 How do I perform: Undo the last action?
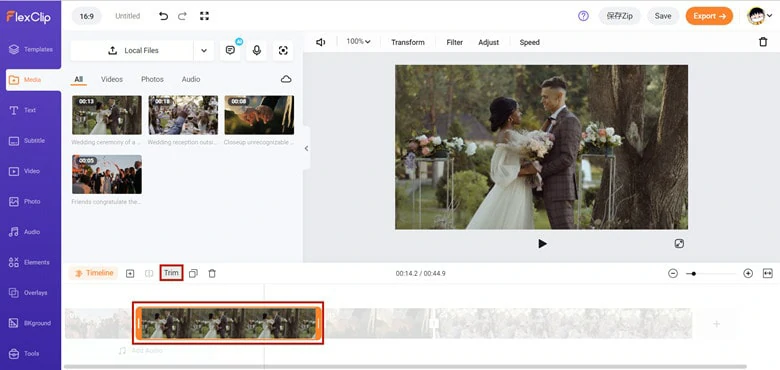tap(163, 16)
